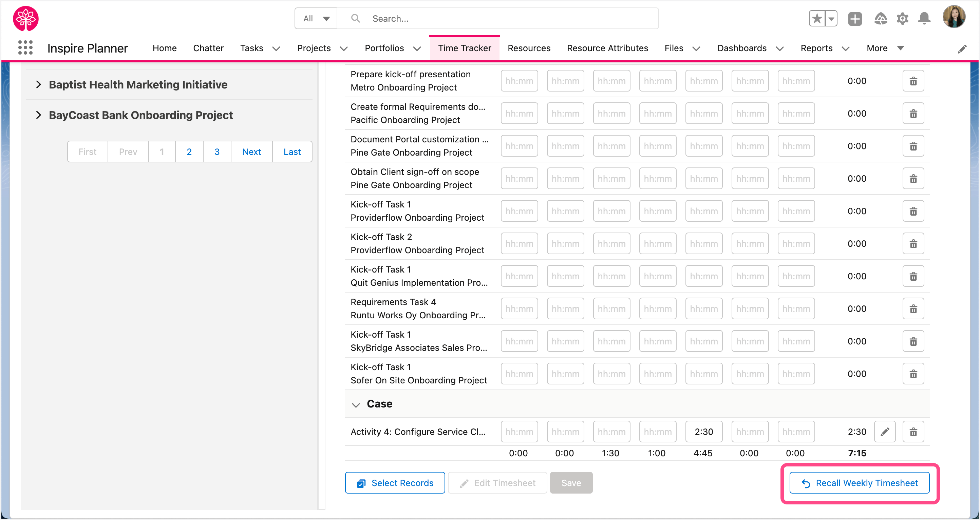Delete the Prepare kick-off presentation row

point(913,81)
